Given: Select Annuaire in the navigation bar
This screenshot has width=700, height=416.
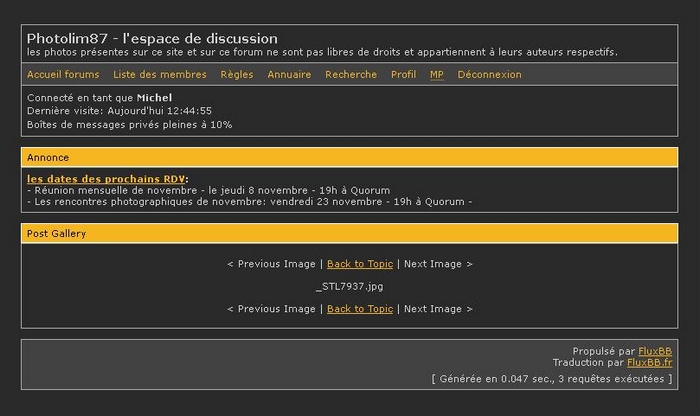Looking at the screenshot, I should click(x=289, y=75).
